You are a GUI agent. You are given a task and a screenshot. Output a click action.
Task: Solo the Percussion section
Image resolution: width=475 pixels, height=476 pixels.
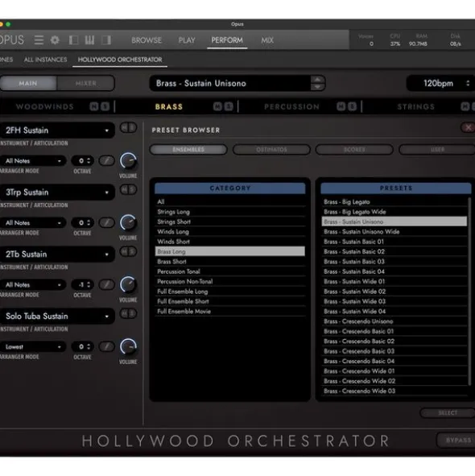[352, 106]
